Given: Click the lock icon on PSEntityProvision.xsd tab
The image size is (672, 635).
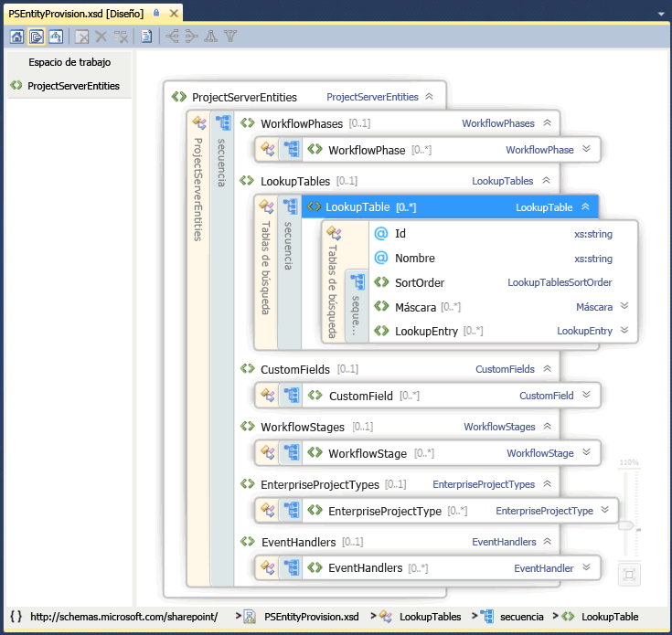Looking at the screenshot, I should point(156,14).
